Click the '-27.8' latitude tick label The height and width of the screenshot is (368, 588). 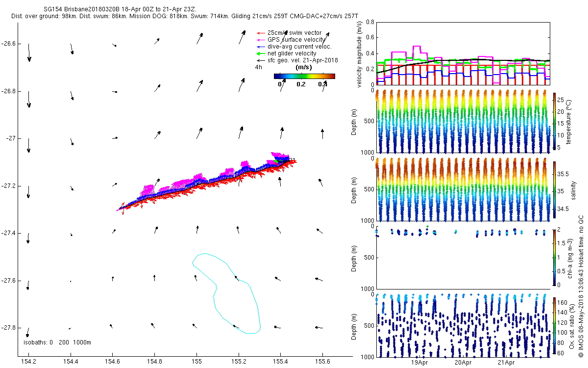pos(9,328)
